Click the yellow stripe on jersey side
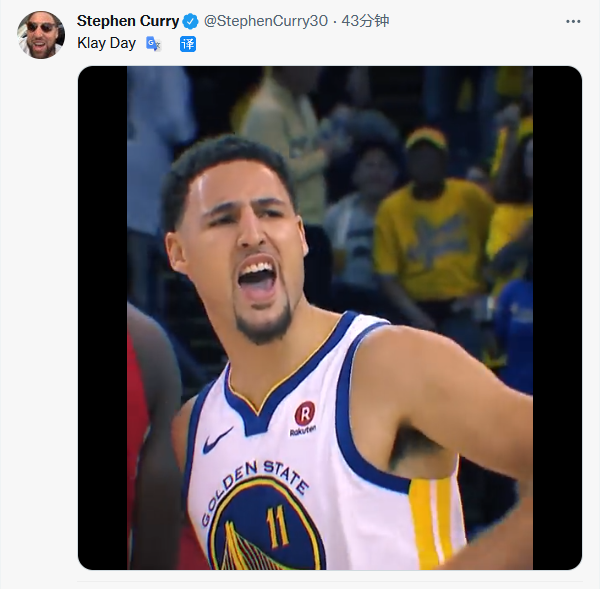 click(x=426, y=522)
